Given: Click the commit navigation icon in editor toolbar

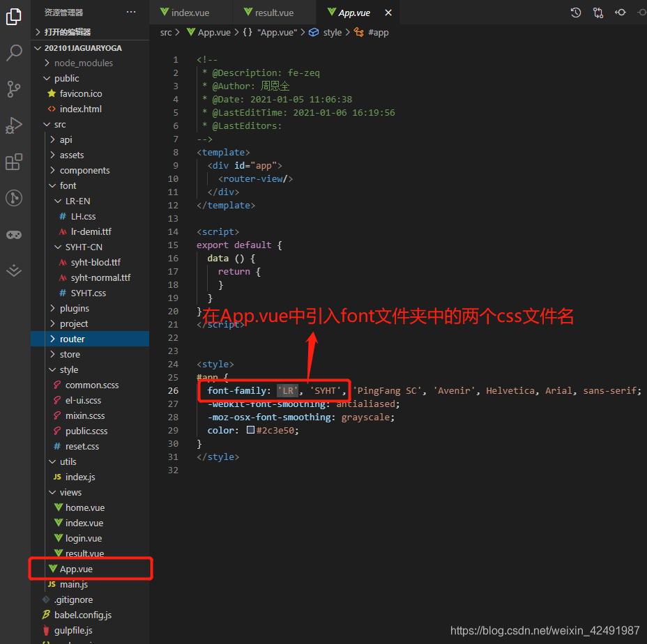Looking at the screenshot, I should click(621, 13).
